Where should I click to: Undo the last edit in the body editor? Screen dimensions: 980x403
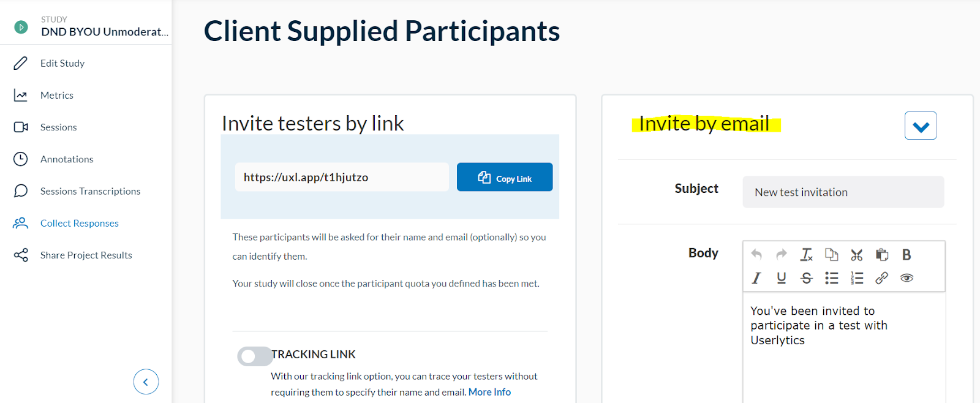pyautogui.click(x=756, y=254)
